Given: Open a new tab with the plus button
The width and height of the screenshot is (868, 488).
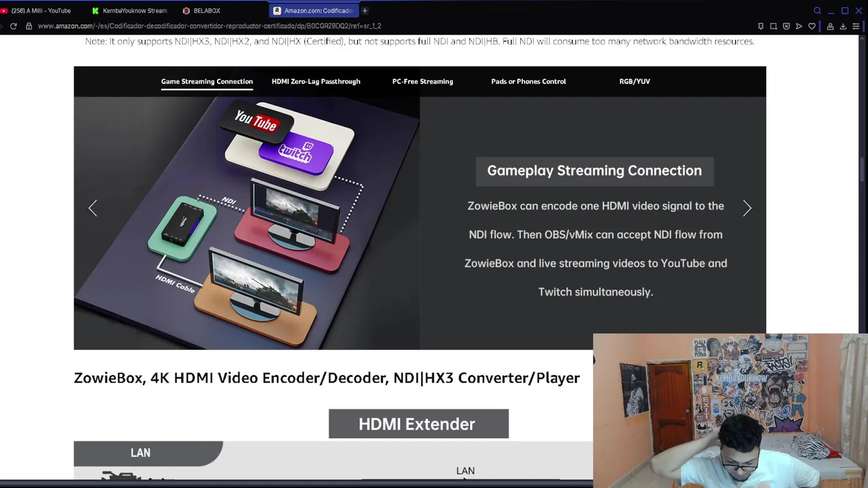Looking at the screenshot, I should point(364,10).
